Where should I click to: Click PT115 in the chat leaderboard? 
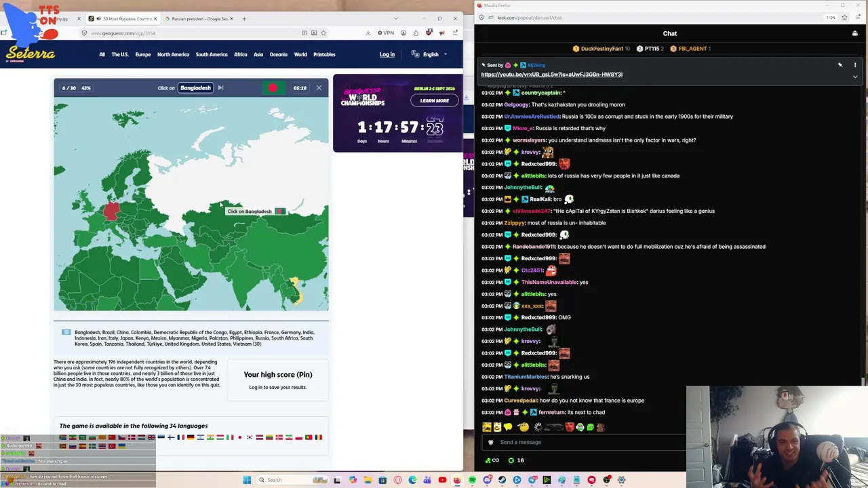click(648, 49)
